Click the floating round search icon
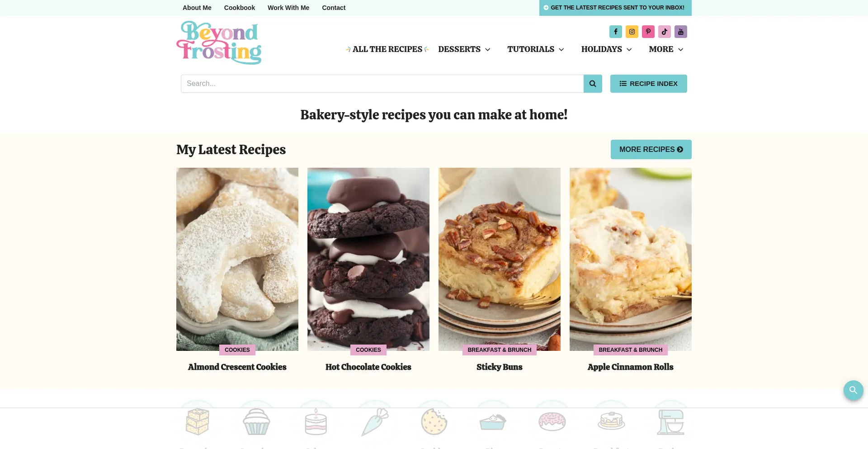 point(853,390)
